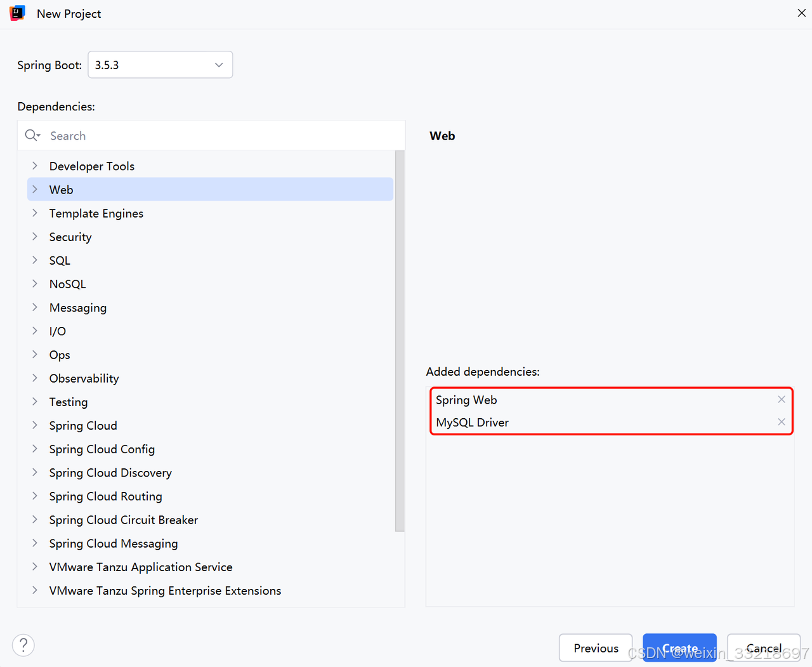Expand the Testing chevron
Screen dimensions: 812x667
pos(35,402)
